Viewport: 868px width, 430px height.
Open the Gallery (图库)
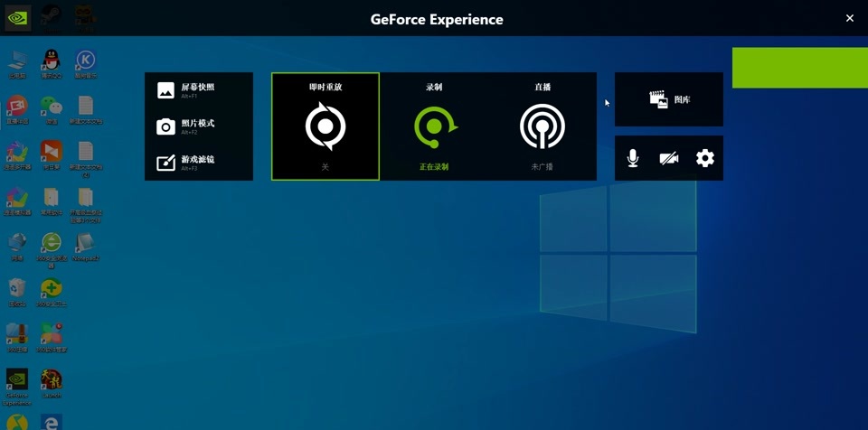(x=669, y=99)
